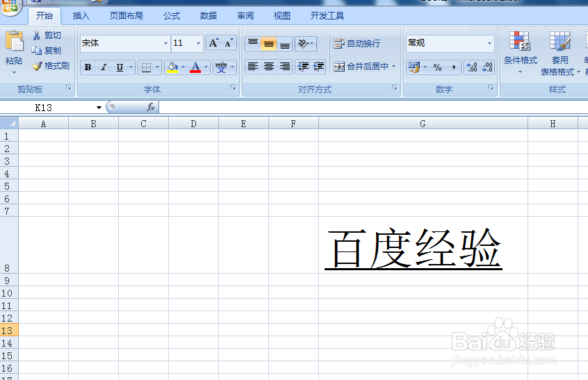Viewport: 588px width, 380px height.
Task: Select row 13 header
Action: (9, 331)
